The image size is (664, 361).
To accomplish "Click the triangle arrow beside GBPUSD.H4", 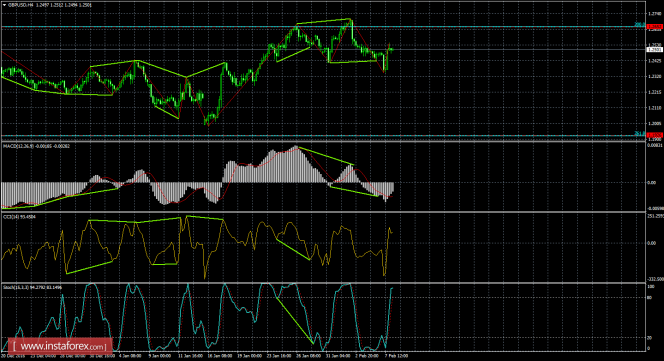I will [x=4, y=5].
